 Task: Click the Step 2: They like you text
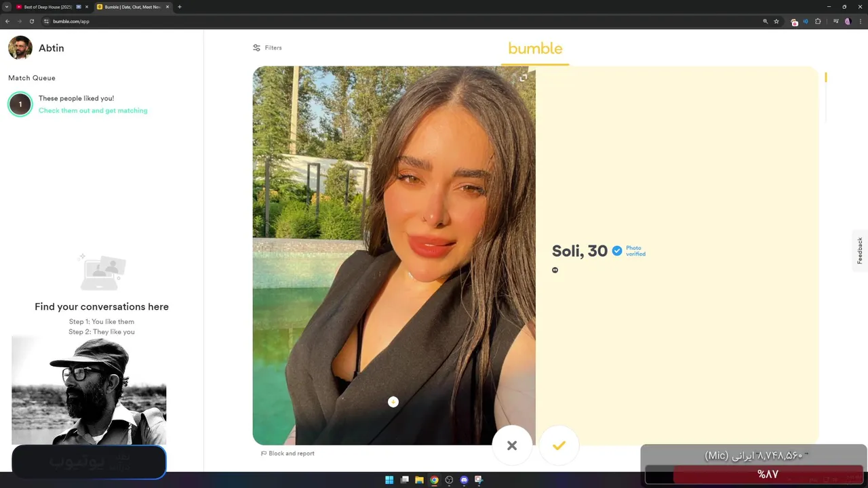[x=102, y=332]
